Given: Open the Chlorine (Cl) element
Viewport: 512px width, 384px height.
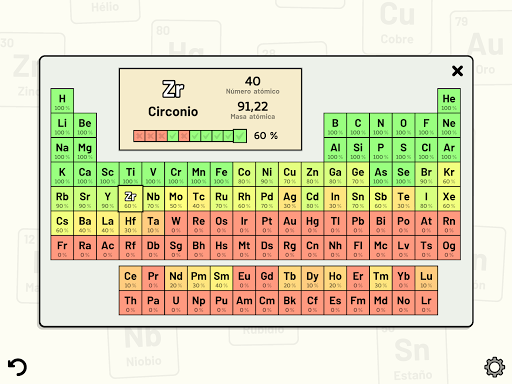Looking at the screenshot, I should point(426,150).
